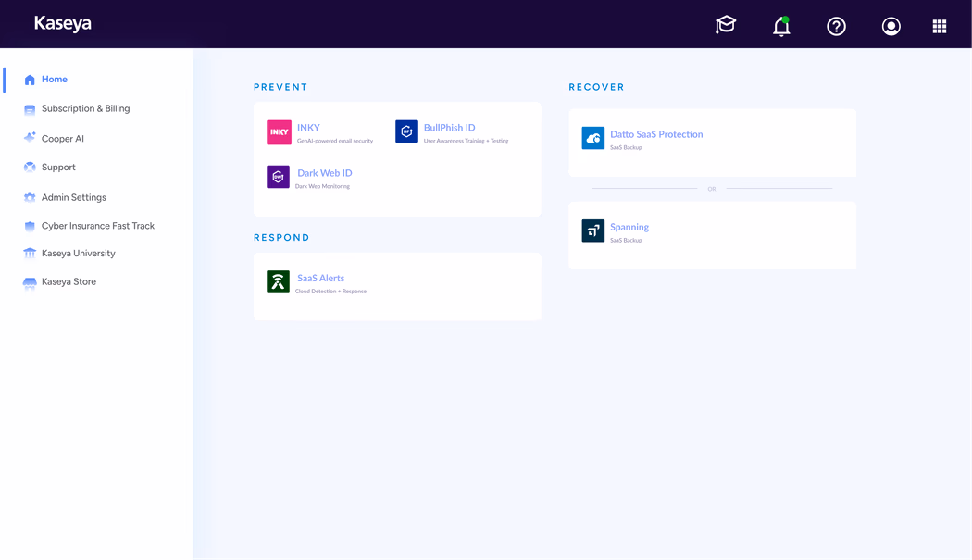Viewport: 972px width, 560px height.
Task: Go to Home in the sidebar
Action: coord(55,80)
